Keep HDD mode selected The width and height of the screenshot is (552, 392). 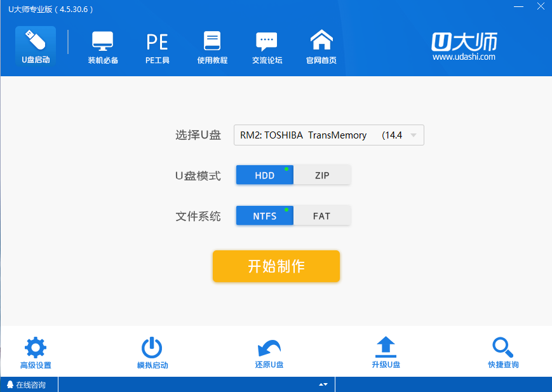pos(264,175)
